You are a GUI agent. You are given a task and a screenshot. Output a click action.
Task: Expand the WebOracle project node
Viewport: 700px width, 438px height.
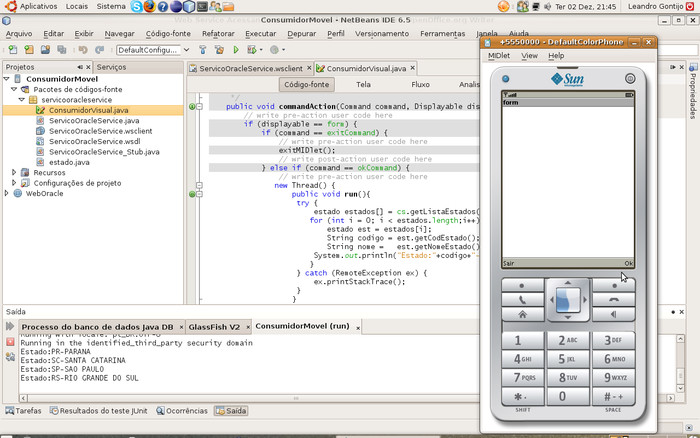tap(6, 193)
